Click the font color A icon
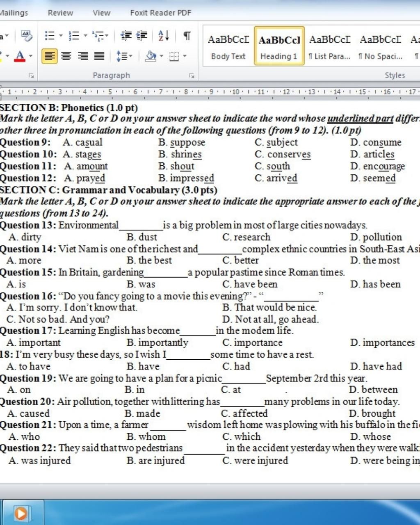 [x=20, y=56]
